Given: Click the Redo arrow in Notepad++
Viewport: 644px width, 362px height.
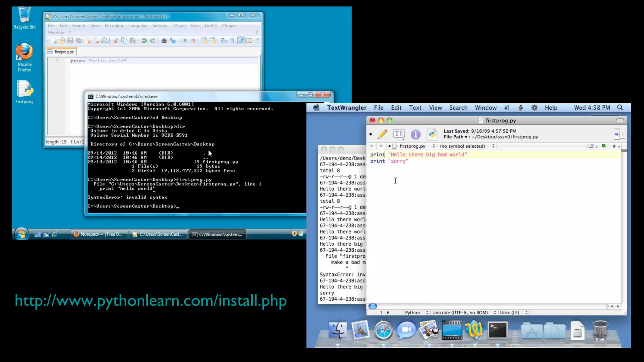Looking at the screenshot, I should click(x=153, y=40).
